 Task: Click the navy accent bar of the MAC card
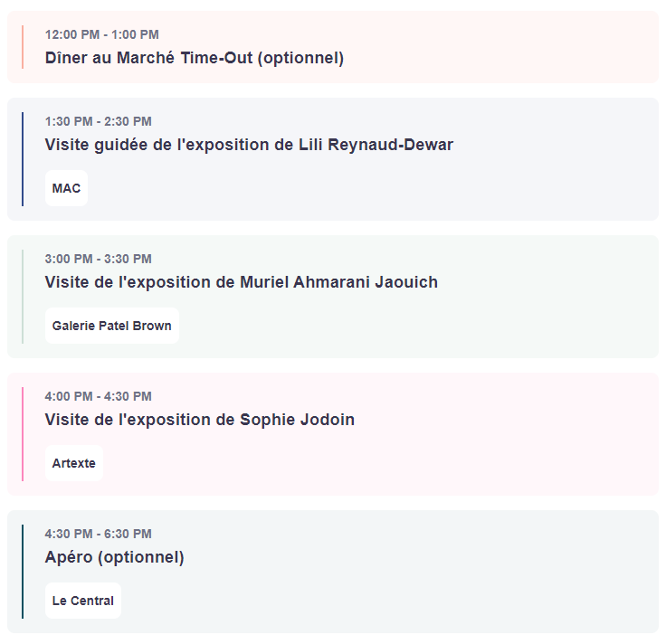click(x=23, y=159)
